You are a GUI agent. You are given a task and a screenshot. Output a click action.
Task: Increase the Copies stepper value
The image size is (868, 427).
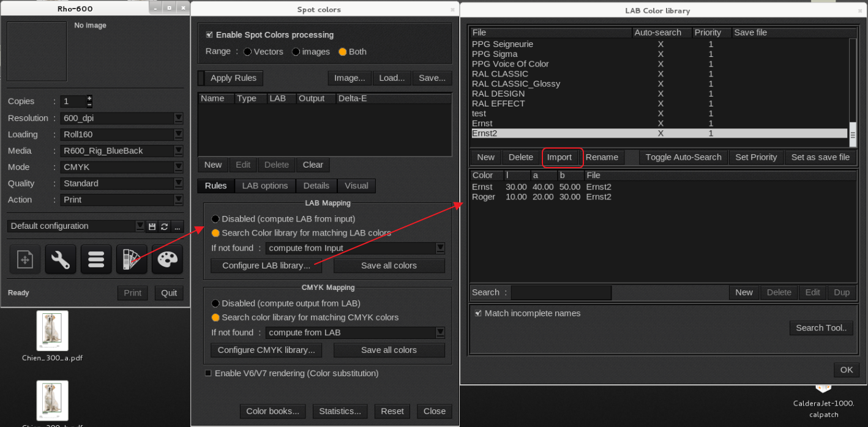89,98
